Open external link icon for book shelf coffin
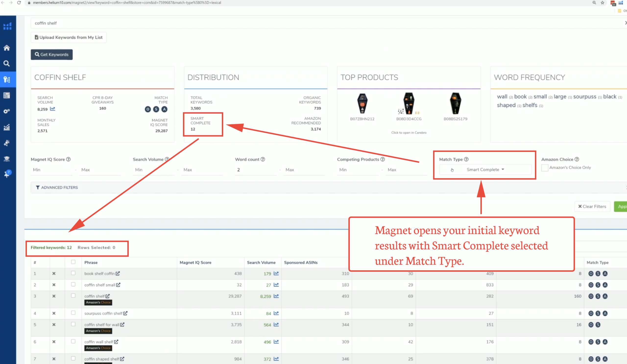Viewport: 627px width, 364px height. click(118, 273)
